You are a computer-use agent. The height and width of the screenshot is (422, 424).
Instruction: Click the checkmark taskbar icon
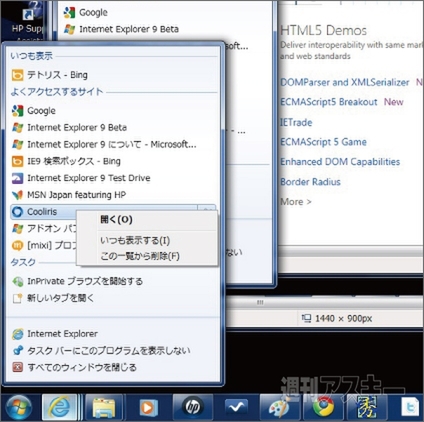tap(236, 407)
